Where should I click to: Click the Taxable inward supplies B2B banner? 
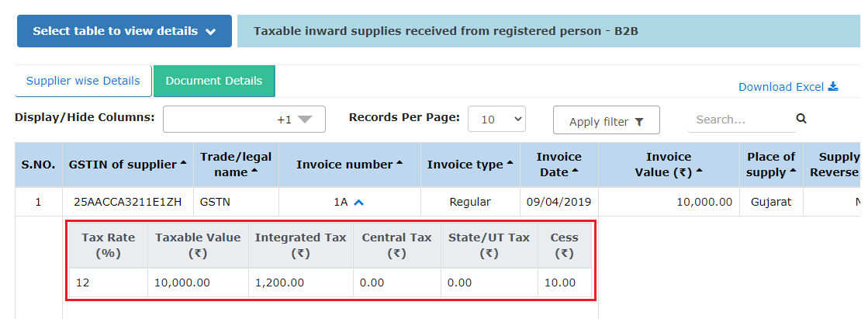(548, 32)
